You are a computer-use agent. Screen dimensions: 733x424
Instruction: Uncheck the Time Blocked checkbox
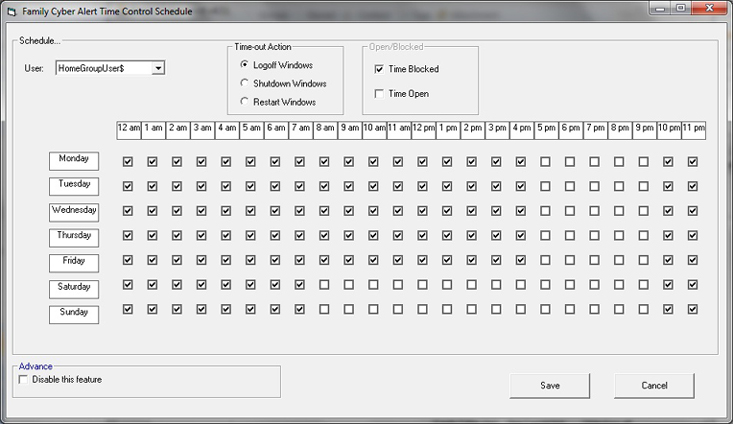tap(379, 69)
